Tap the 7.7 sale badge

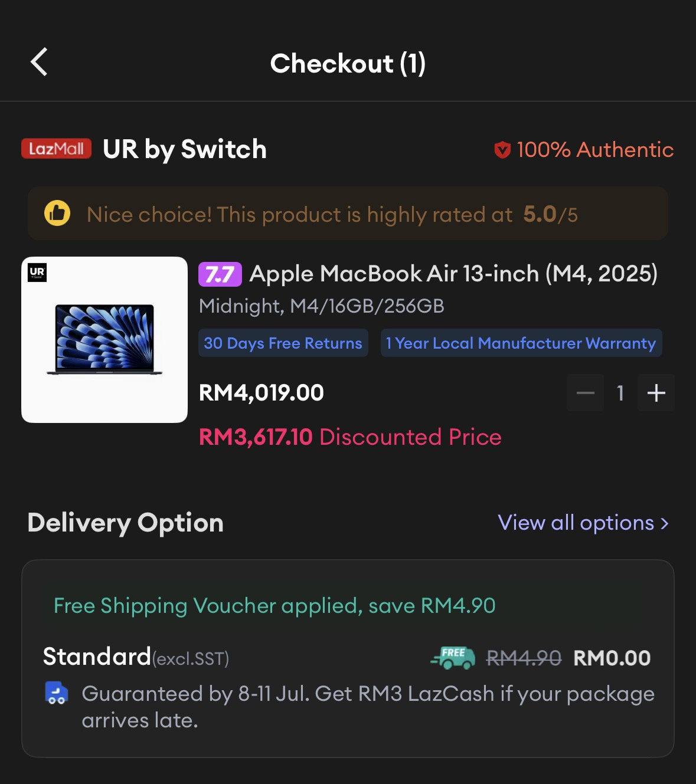point(220,274)
